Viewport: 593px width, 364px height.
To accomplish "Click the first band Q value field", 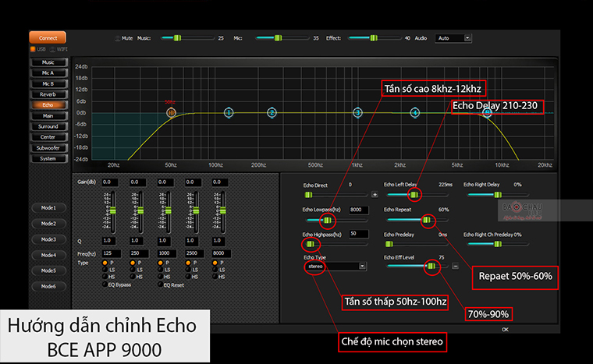I will pyautogui.click(x=109, y=240).
